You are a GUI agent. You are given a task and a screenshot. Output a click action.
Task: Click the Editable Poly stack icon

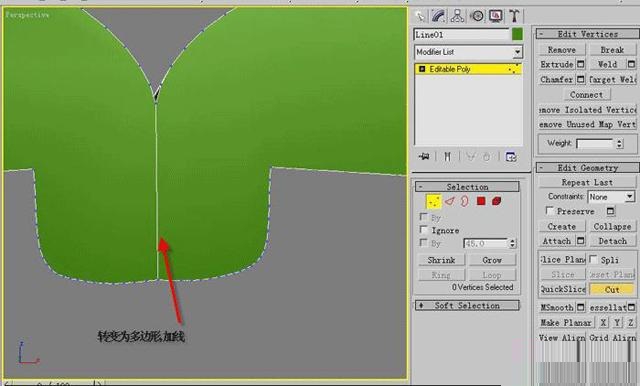pyautogui.click(x=422, y=69)
